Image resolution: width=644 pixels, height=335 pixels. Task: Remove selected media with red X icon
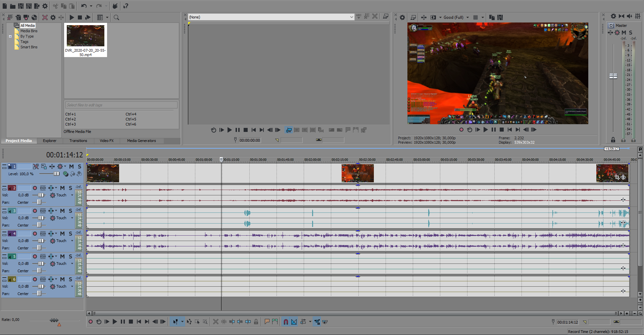(x=45, y=17)
